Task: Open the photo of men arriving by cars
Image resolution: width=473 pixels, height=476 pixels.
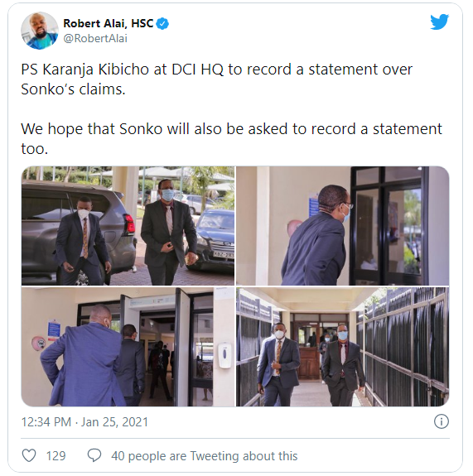Action: coord(128,225)
